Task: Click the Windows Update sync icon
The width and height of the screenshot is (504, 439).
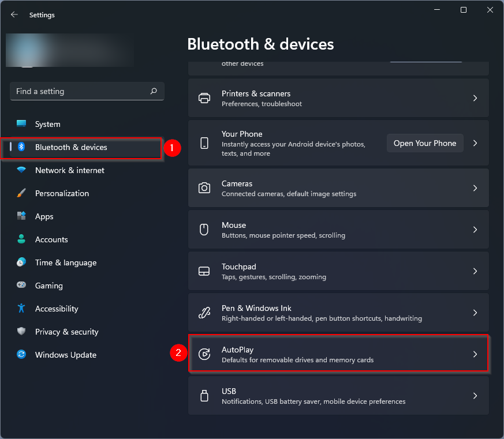Action: pos(21,354)
